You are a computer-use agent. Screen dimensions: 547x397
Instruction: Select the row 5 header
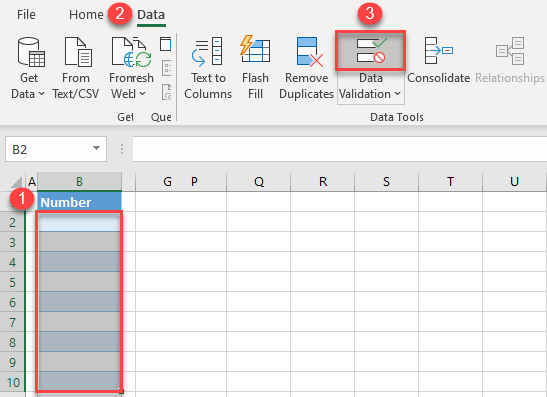pos(13,282)
